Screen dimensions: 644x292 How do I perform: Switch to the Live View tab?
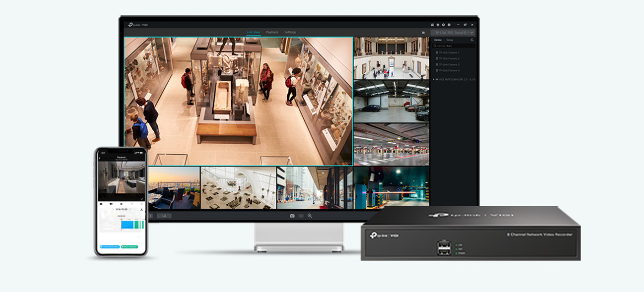pyautogui.click(x=254, y=32)
